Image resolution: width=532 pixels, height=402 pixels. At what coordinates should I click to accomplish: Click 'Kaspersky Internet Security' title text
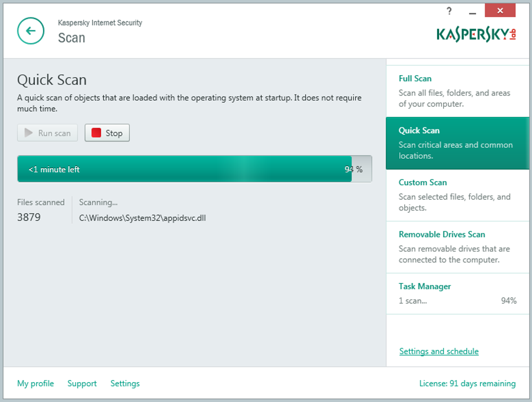click(x=100, y=23)
